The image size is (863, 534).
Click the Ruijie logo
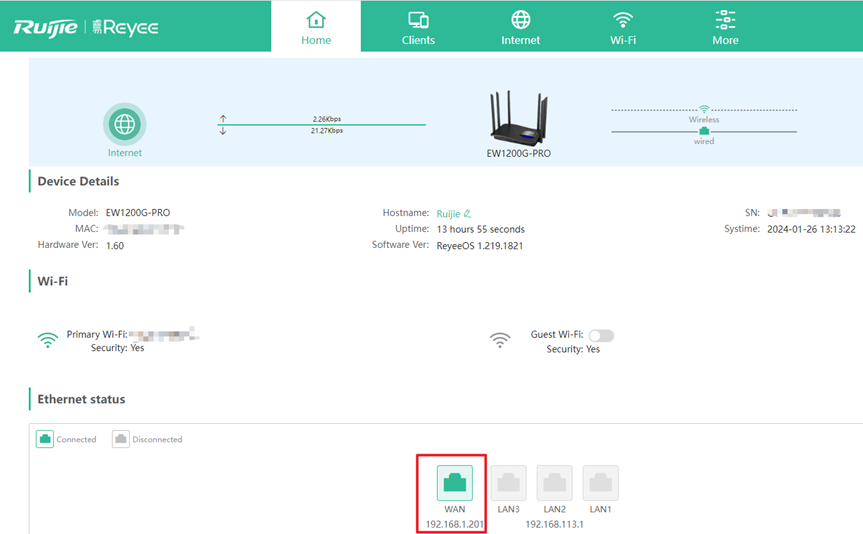[x=46, y=28]
